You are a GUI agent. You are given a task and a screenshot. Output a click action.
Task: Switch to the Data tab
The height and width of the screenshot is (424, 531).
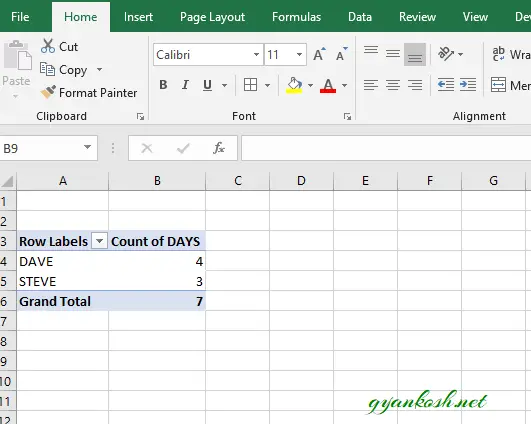click(360, 17)
